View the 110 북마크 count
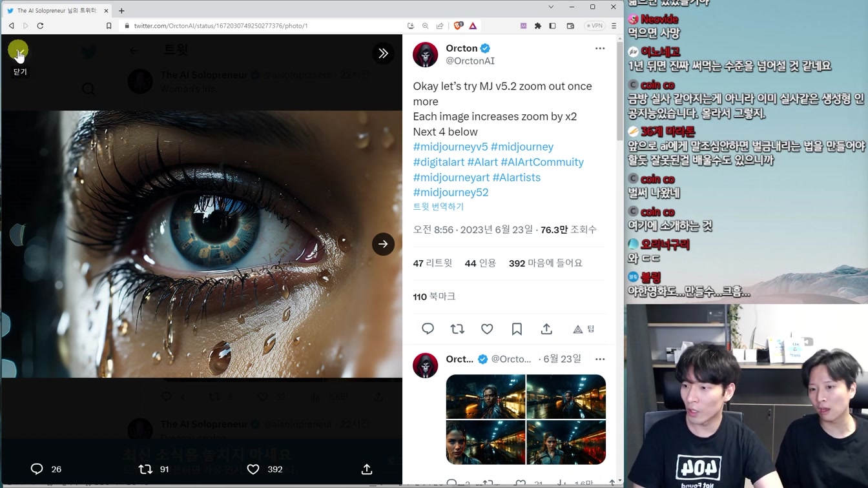 click(x=434, y=296)
